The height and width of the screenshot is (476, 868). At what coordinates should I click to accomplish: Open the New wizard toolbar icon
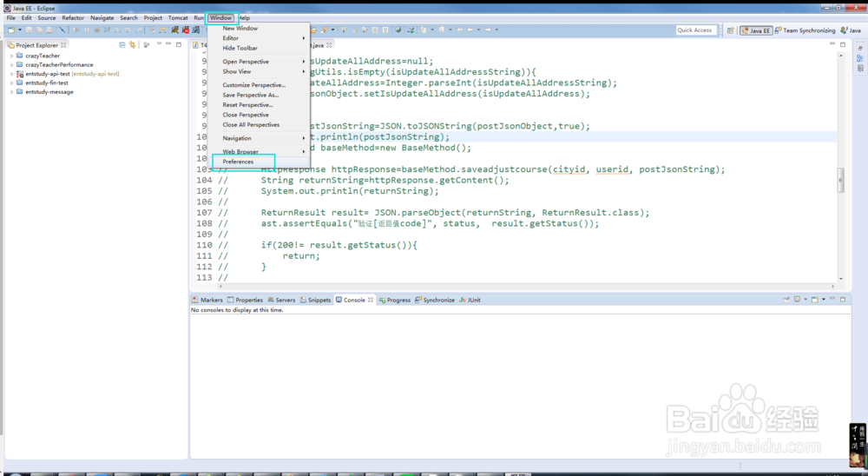(11, 30)
